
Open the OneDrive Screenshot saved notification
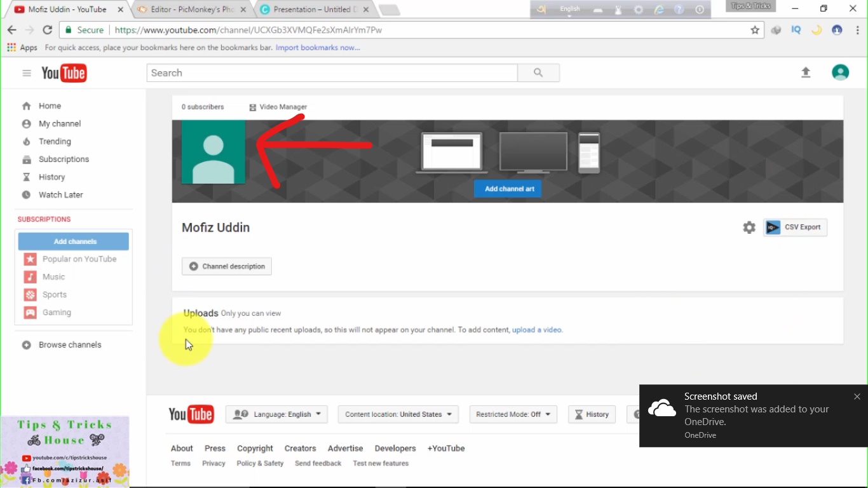point(754,416)
